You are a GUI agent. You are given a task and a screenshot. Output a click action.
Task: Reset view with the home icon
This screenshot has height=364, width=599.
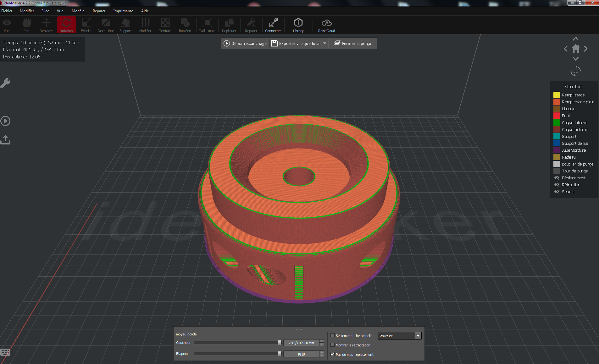click(576, 49)
